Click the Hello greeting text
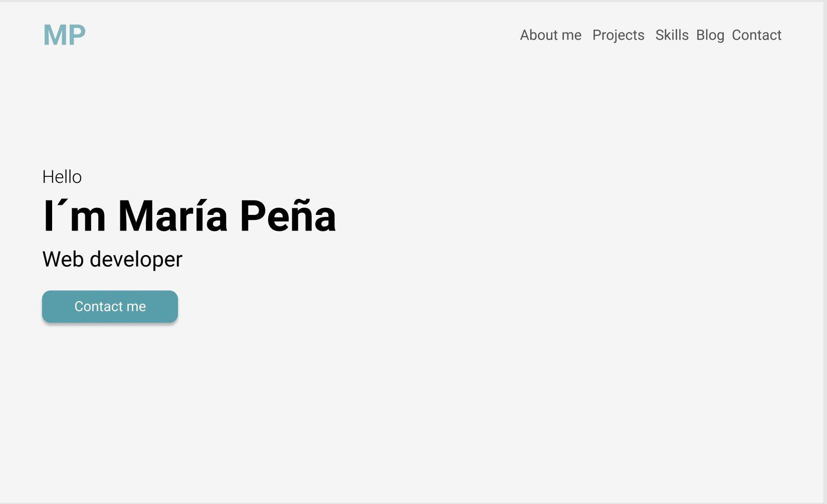 click(x=62, y=177)
